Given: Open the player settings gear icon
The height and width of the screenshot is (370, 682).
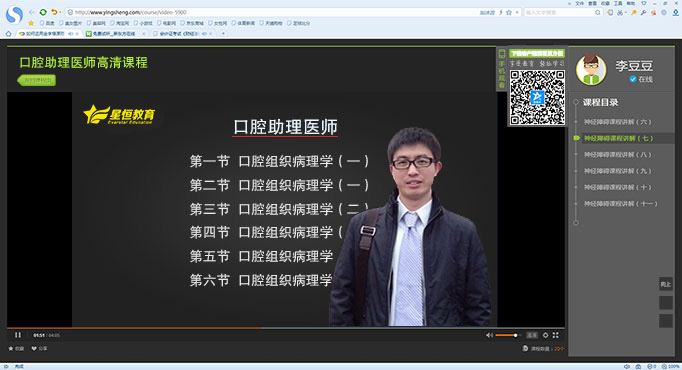Looking at the screenshot, I should tap(545, 335).
